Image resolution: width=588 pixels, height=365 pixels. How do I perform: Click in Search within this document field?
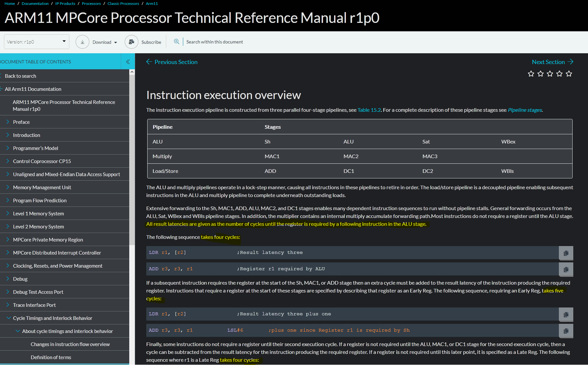click(215, 42)
